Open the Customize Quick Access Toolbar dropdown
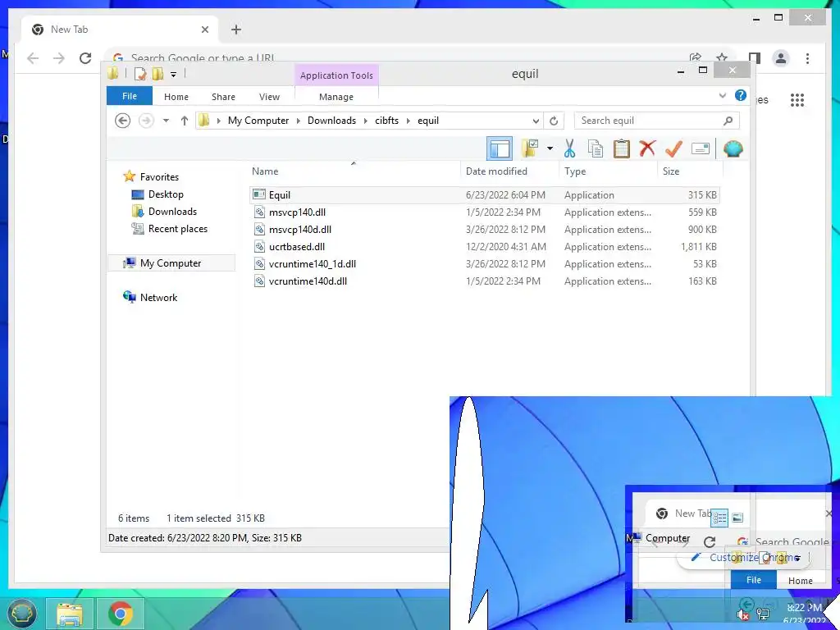 [x=174, y=74]
